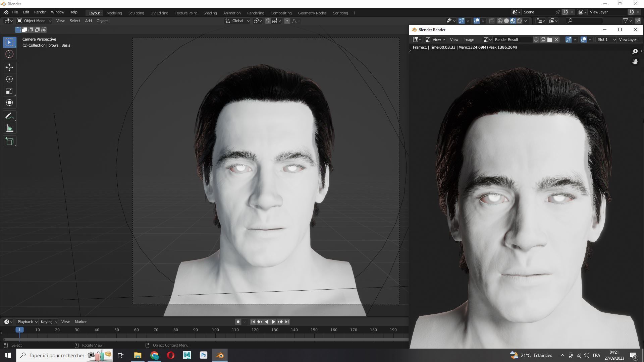Image resolution: width=644 pixels, height=362 pixels.
Task: Play animation forward in timeline
Action: tap(273, 322)
